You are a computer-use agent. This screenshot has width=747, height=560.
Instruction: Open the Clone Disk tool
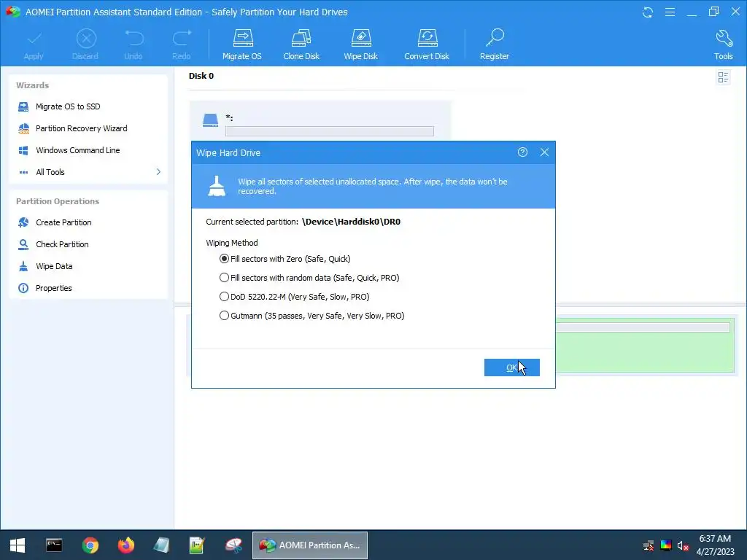click(x=301, y=44)
